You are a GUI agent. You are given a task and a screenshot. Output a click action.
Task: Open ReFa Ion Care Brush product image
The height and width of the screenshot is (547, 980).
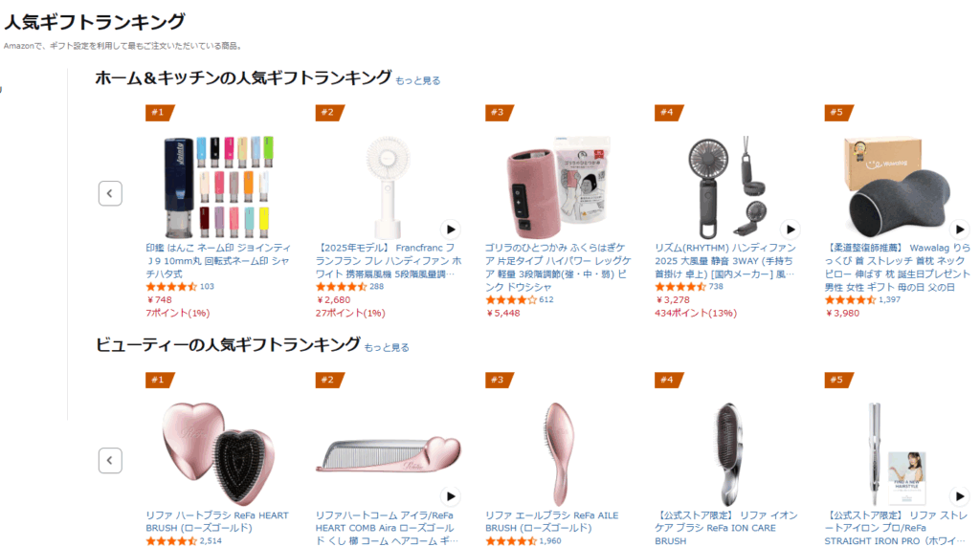click(727, 453)
